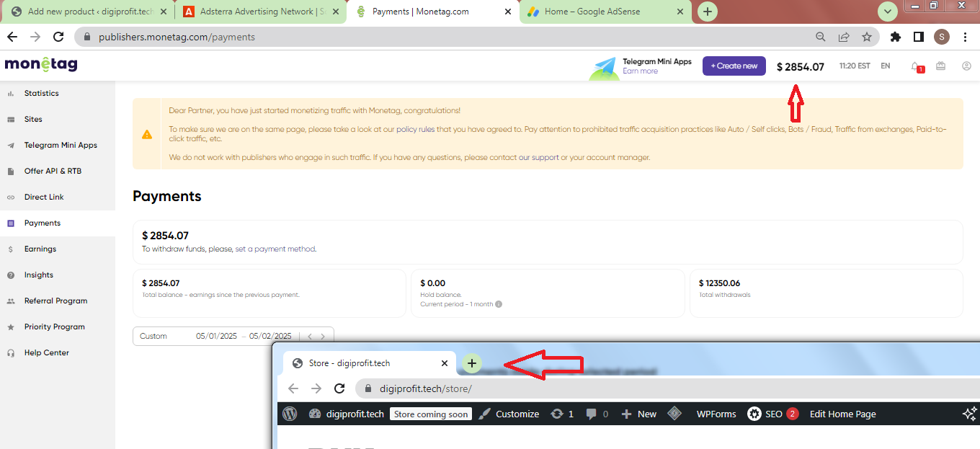Viewport: 980px width, 449px height.
Task: Click the gift box icon in header
Action: pyautogui.click(x=940, y=66)
